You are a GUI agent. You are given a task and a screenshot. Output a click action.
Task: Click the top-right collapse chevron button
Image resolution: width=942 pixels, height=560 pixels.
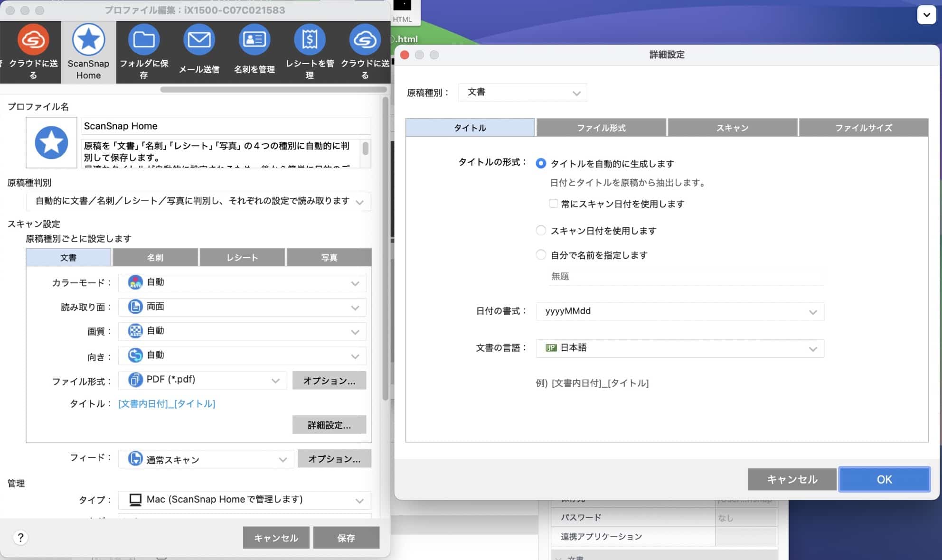(x=926, y=15)
